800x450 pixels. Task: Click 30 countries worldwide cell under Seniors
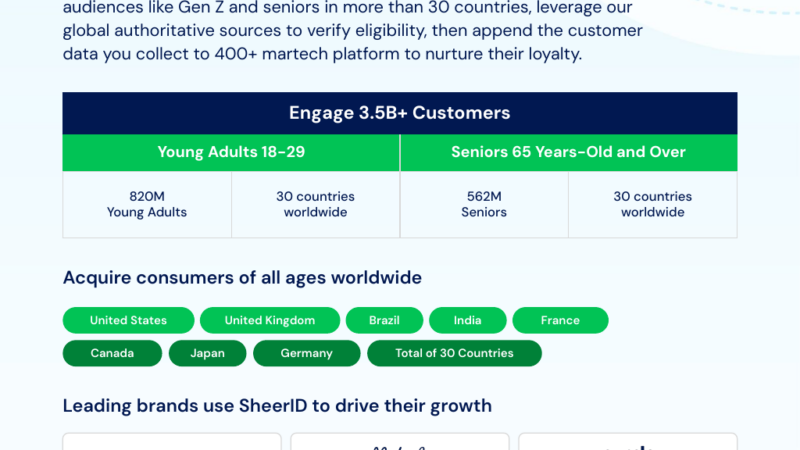tap(652, 204)
